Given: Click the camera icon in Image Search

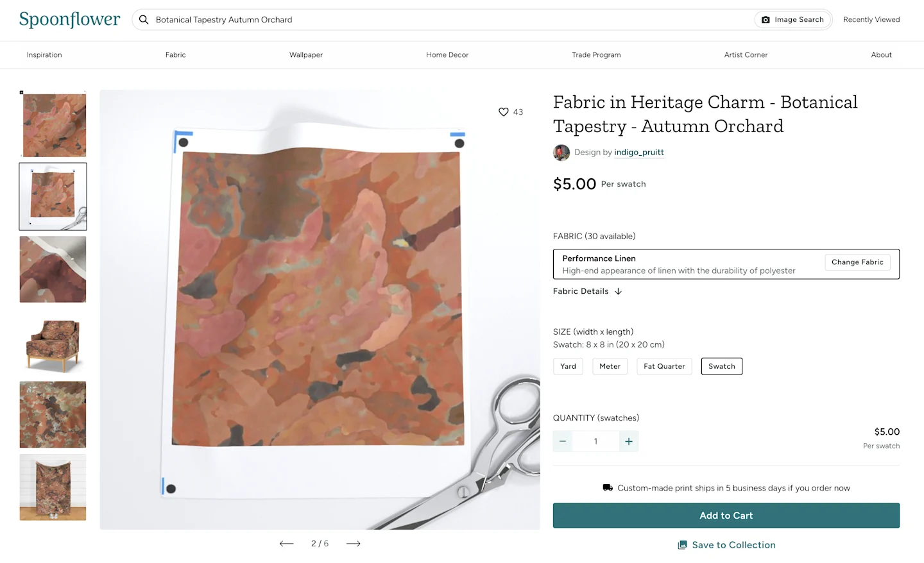Looking at the screenshot, I should (766, 19).
